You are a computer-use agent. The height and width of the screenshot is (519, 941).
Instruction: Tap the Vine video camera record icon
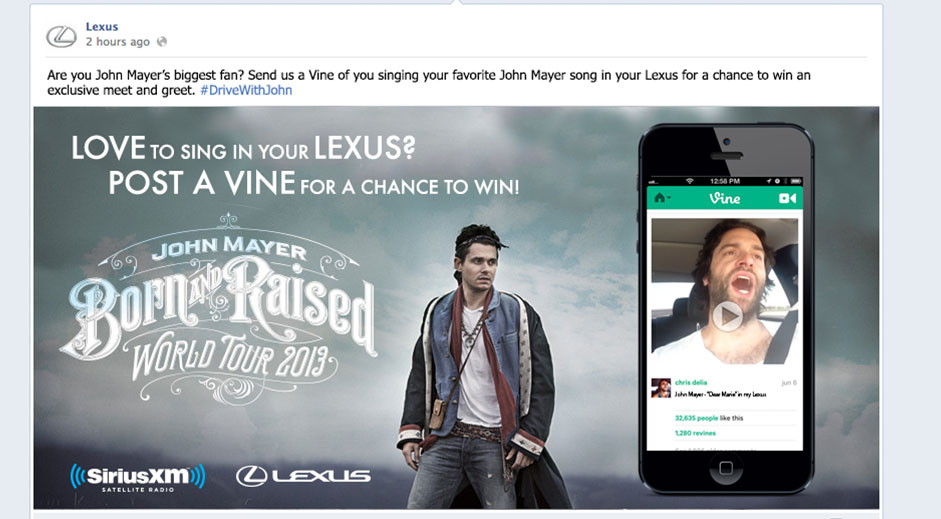(787, 198)
